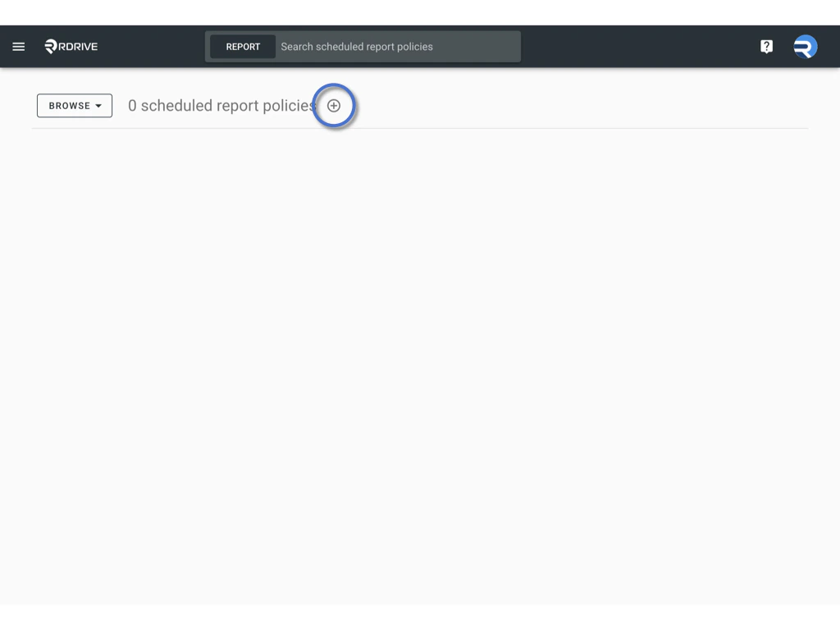The image size is (840, 630).
Task: Focus the scheduled report policies search field
Action: click(394, 47)
